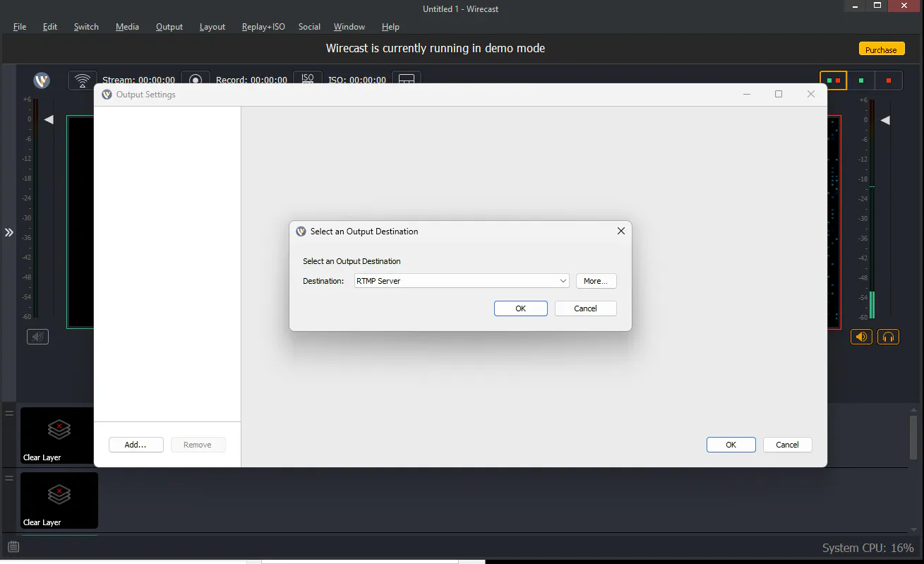
Task: Open the Replay+ISO menu
Action: point(263,27)
